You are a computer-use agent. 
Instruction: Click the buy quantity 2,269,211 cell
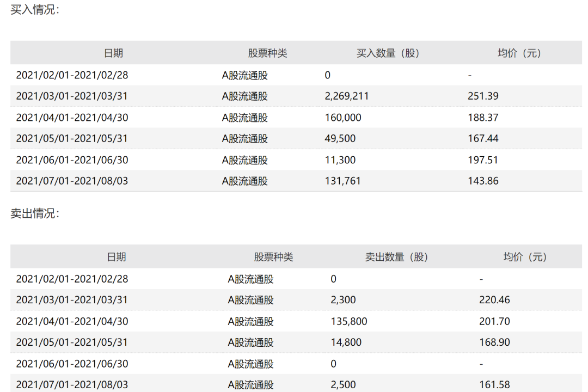click(x=347, y=96)
